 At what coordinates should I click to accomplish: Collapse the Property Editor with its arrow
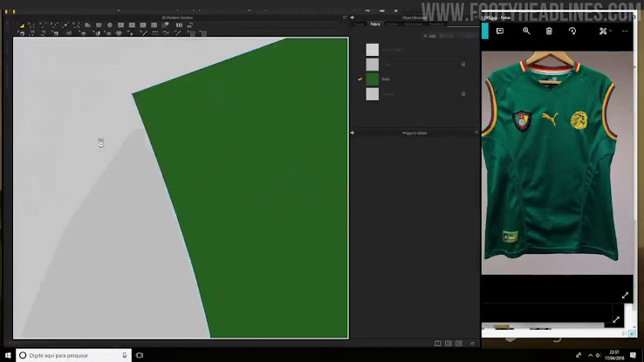[x=352, y=133]
